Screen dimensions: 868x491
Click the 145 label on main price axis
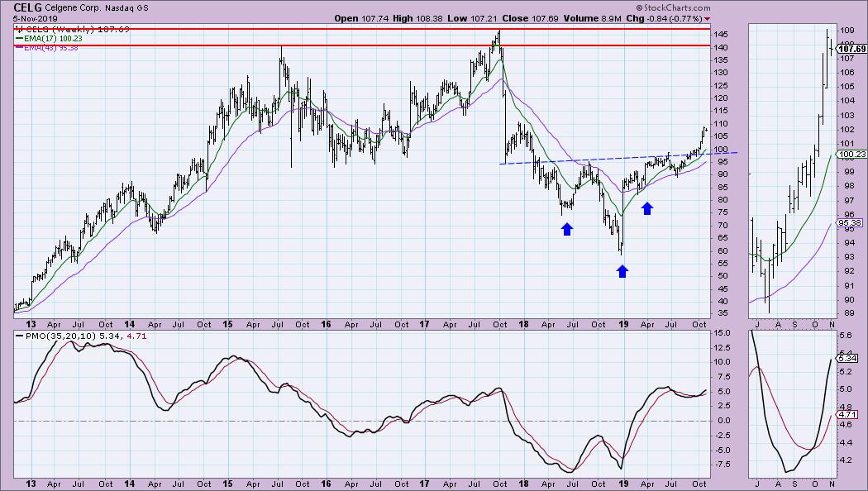pos(720,35)
